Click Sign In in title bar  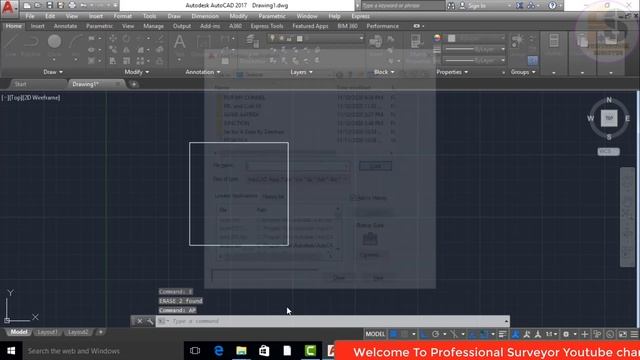[x=477, y=6]
